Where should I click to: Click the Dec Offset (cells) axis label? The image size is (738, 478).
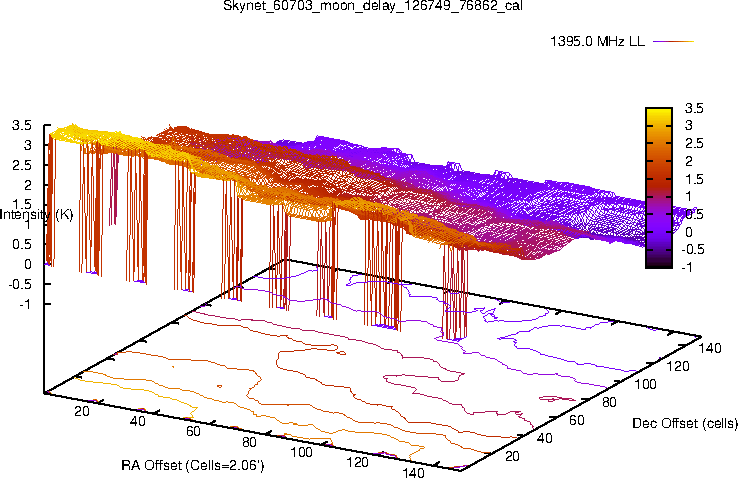coord(685,423)
